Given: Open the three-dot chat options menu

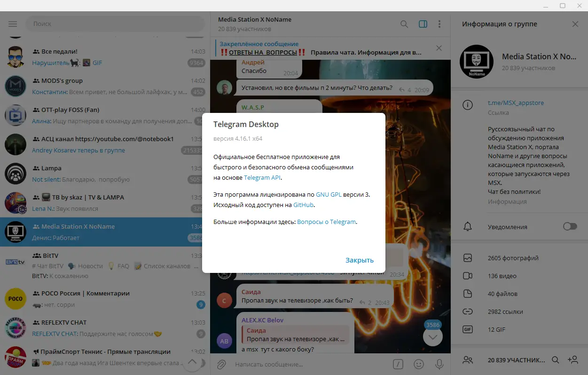Looking at the screenshot, I should [439, 24].
